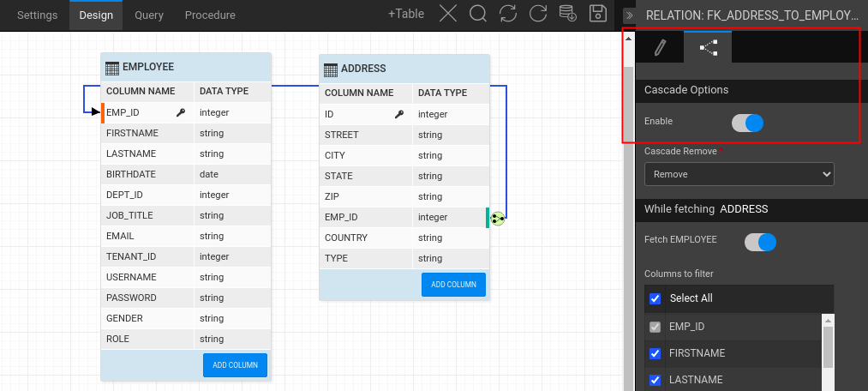Open the Cascade Remove dropdown
This screenshot has height=391, width=868.
pyautogui.click(x=739, y=174)
